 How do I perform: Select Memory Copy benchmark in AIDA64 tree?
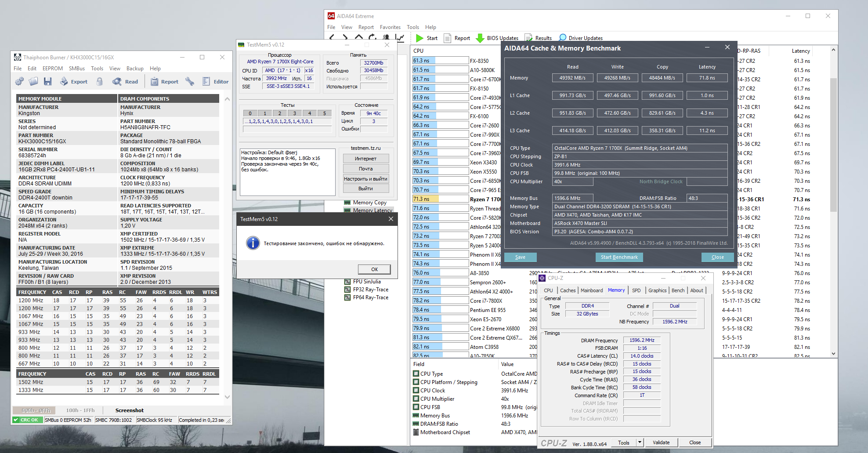[x=365, y=203]
